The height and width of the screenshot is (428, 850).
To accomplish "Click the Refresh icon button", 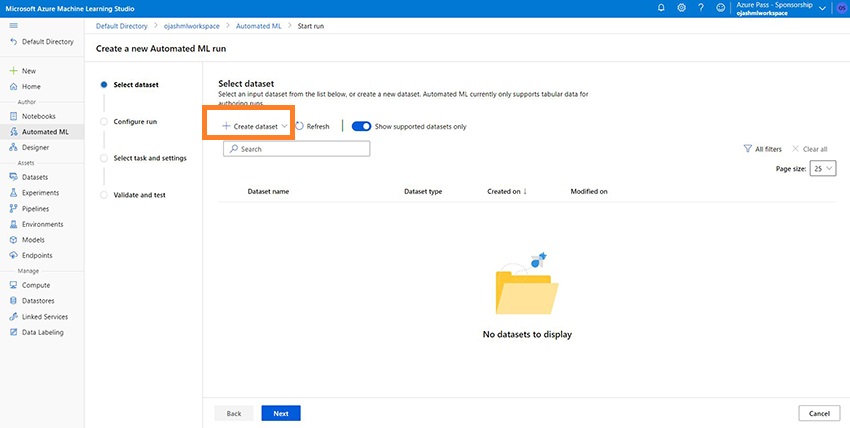I will pos(300,127).
